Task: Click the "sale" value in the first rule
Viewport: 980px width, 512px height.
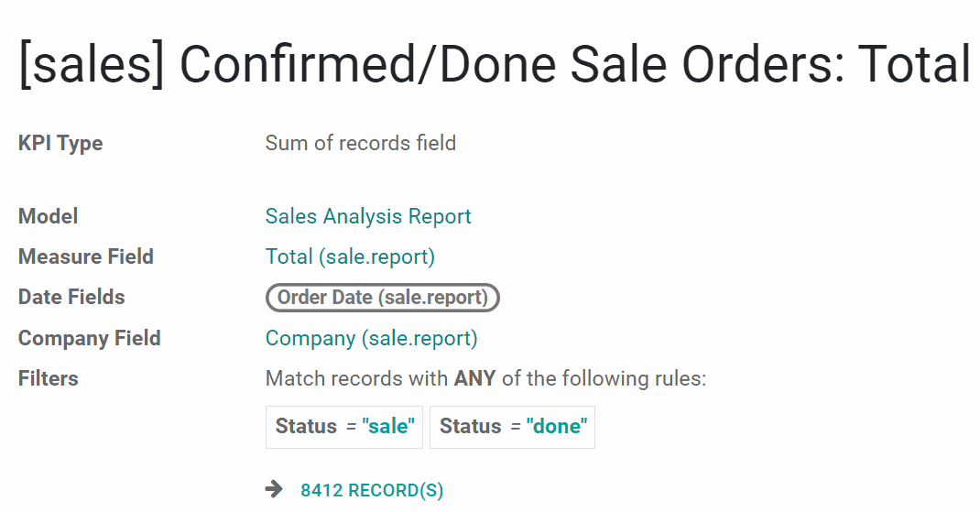Action: click(x=388, y=426)
